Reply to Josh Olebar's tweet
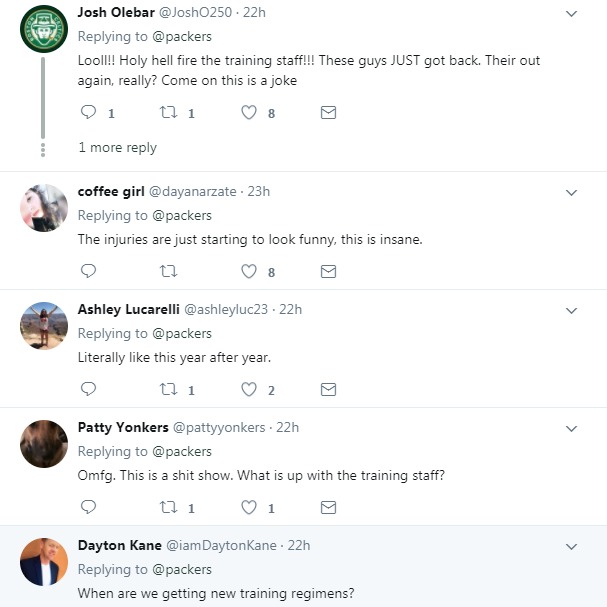Viewport: 607px width, 607px height. [88, 113]
